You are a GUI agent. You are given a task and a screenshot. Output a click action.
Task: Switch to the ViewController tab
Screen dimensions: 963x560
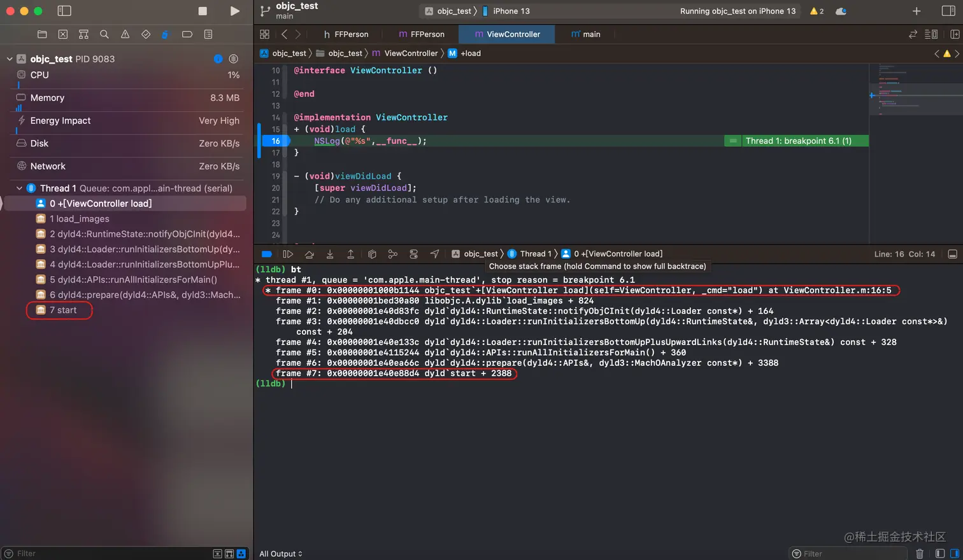[507, 34]
